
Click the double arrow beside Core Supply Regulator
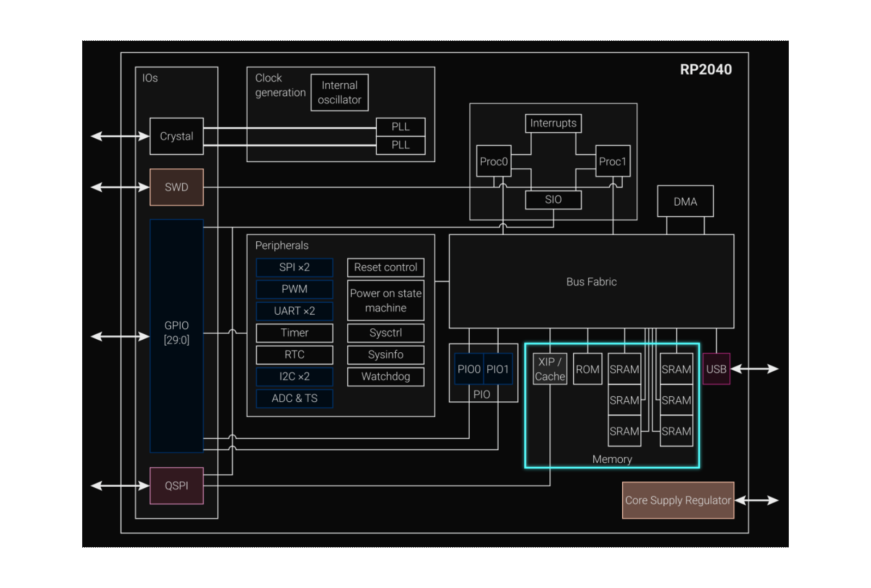pos(757,500)
